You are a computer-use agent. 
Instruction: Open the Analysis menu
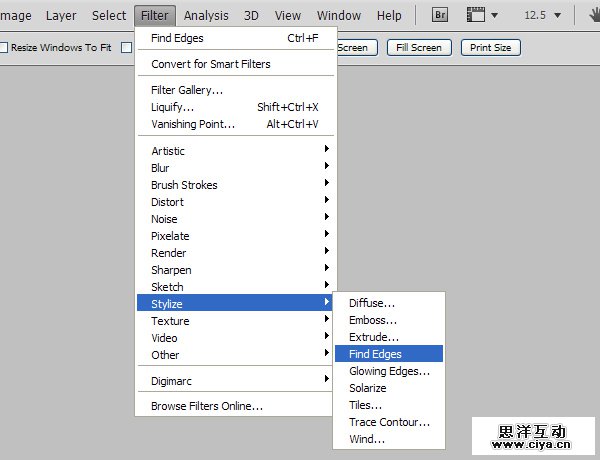pos(206,15)
